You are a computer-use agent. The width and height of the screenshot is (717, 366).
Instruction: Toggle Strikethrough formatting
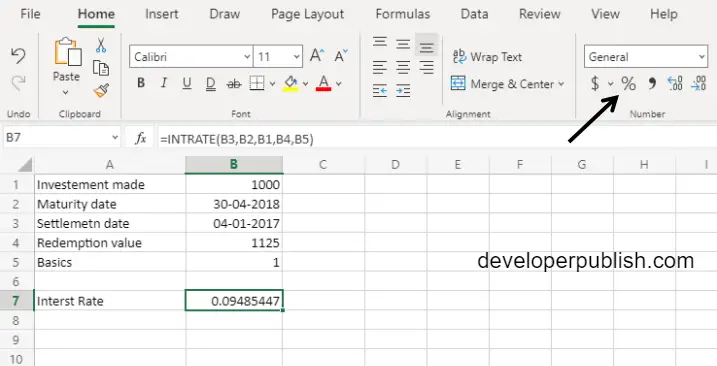(x=234, y=84)
